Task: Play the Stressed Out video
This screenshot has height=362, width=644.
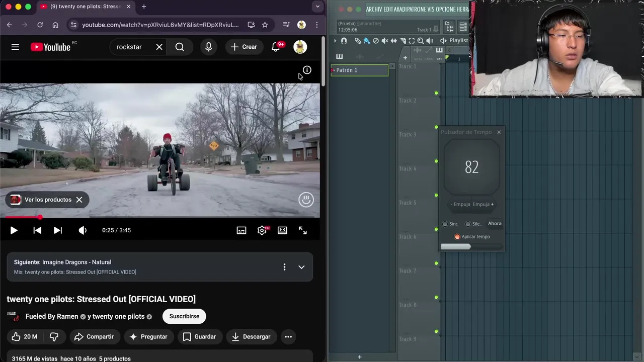Action: 14,230
